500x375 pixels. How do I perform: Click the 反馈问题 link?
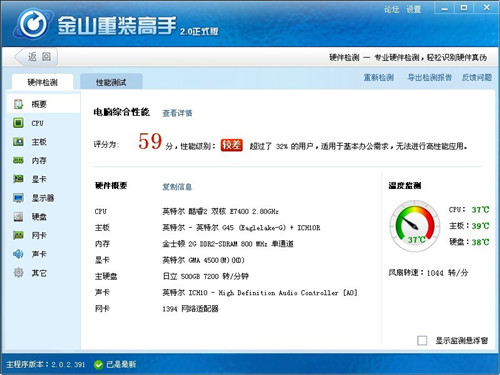click(x=477, y=77)
